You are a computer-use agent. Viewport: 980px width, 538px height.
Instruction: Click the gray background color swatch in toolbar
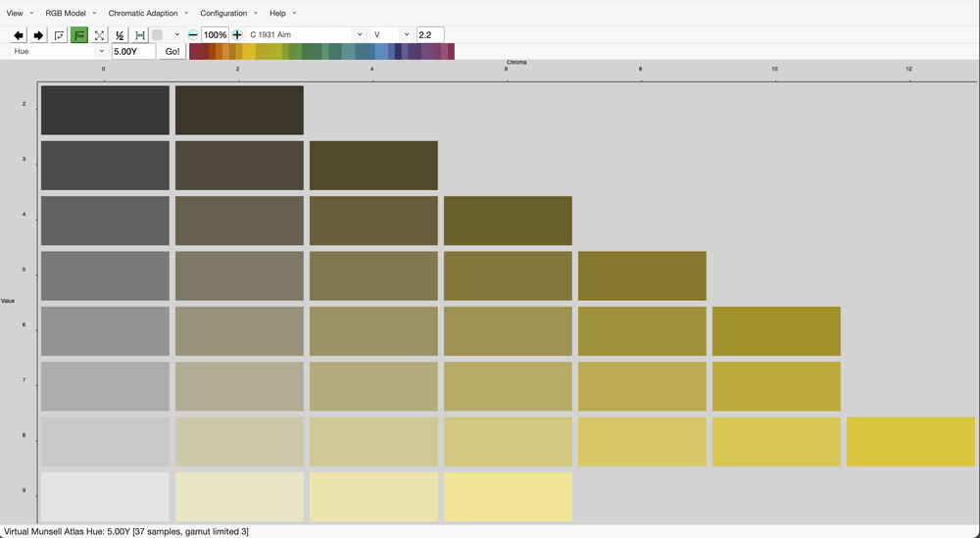[x=158, y=35]
